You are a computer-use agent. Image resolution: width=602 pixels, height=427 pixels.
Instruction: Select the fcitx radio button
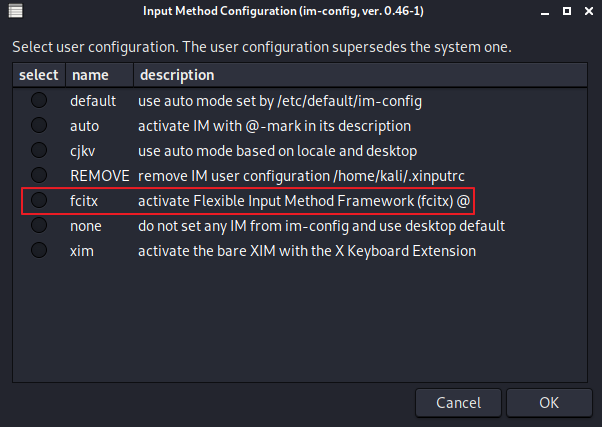(39, 200)
